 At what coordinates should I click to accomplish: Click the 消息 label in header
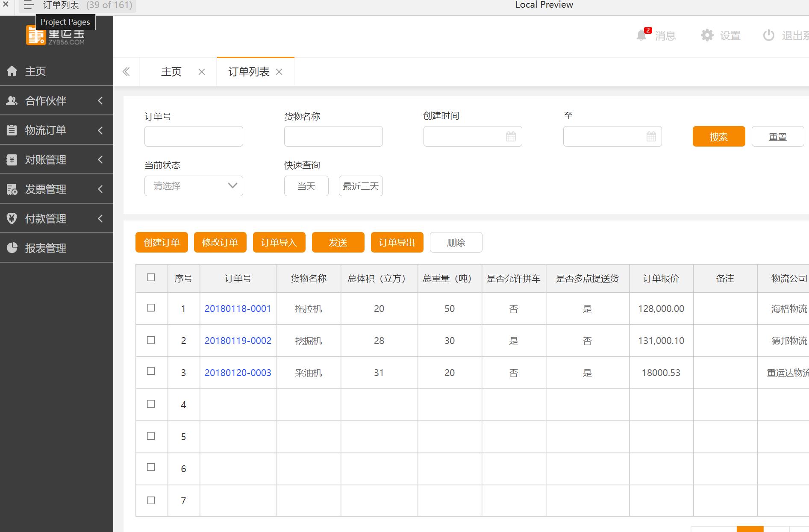(665, 35)
